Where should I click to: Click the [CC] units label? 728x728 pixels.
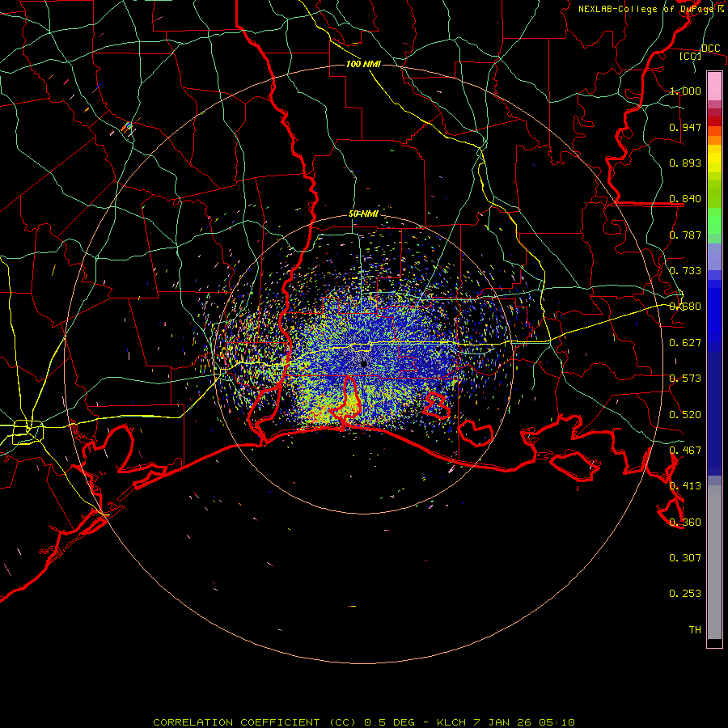click(x=690, y=56)
